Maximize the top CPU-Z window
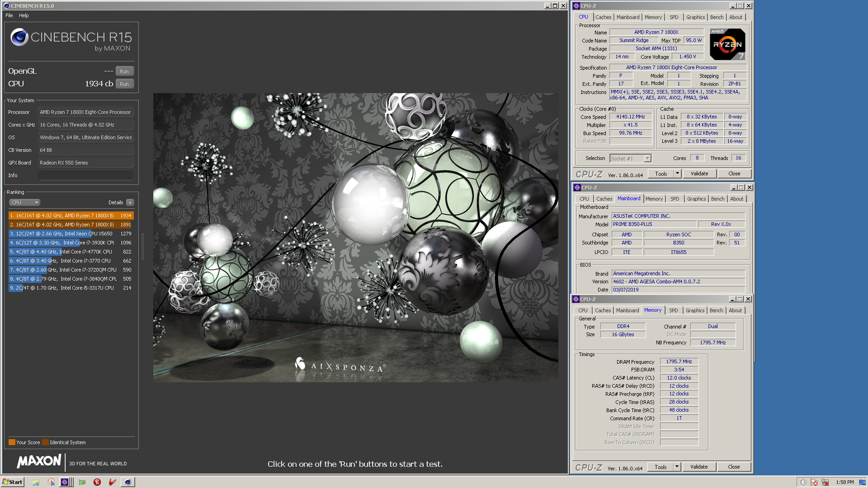Screen dimensions: 868x488 (x=740, y=6)
